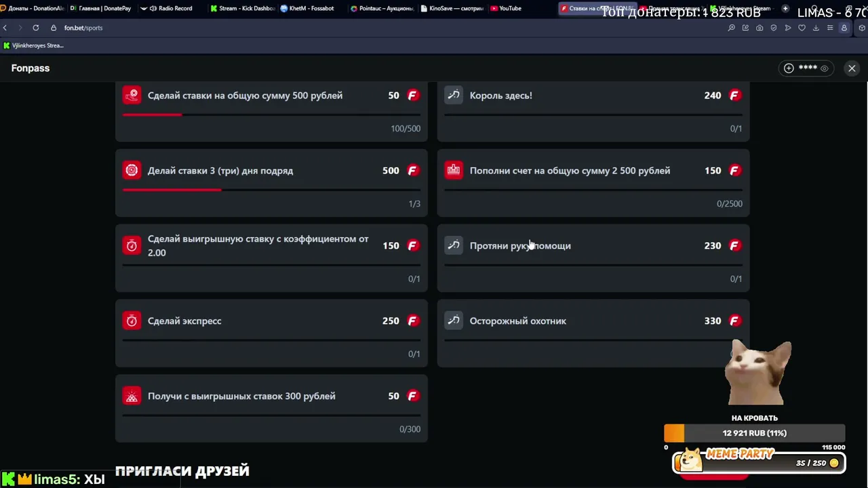Click the stopwatch icon beside 'Сделай экспресс'
Image resolution: width=868 pixels, height=488 pixels.
(132, 321)
